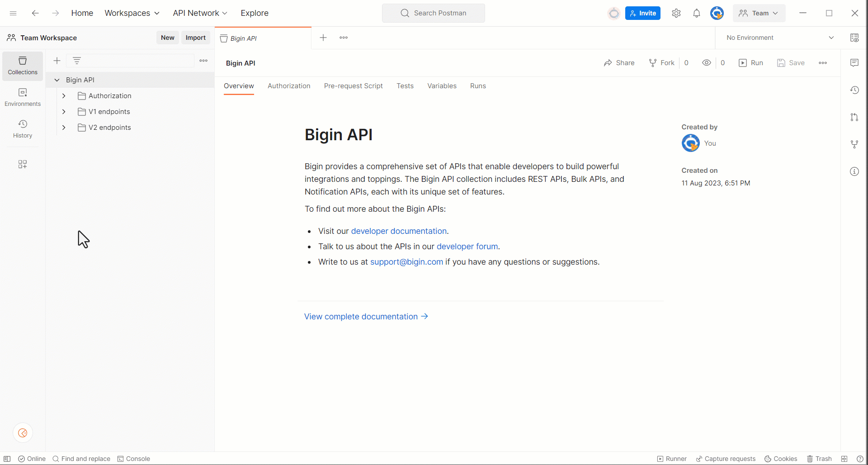Click the filter collections icon
This screenshot has width=868, height=465.
point(77,61)
